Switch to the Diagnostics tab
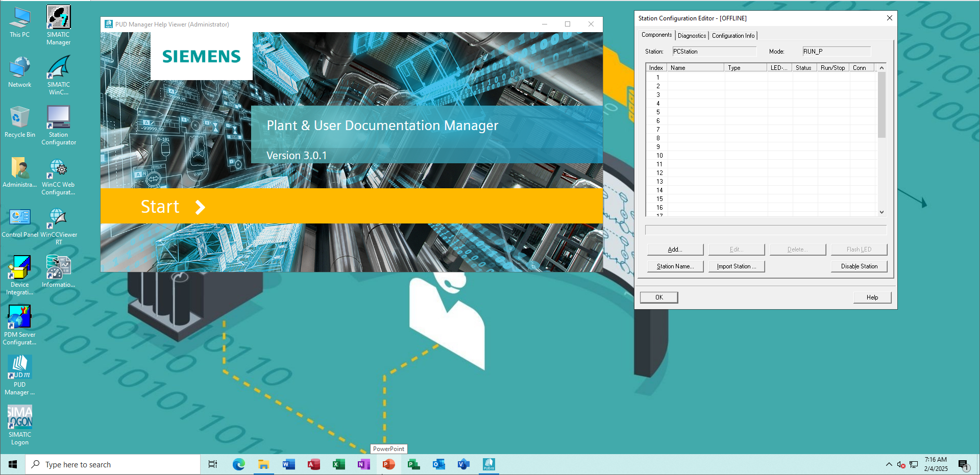Viewport: 980px width, 475px height. tap(692, 36)
